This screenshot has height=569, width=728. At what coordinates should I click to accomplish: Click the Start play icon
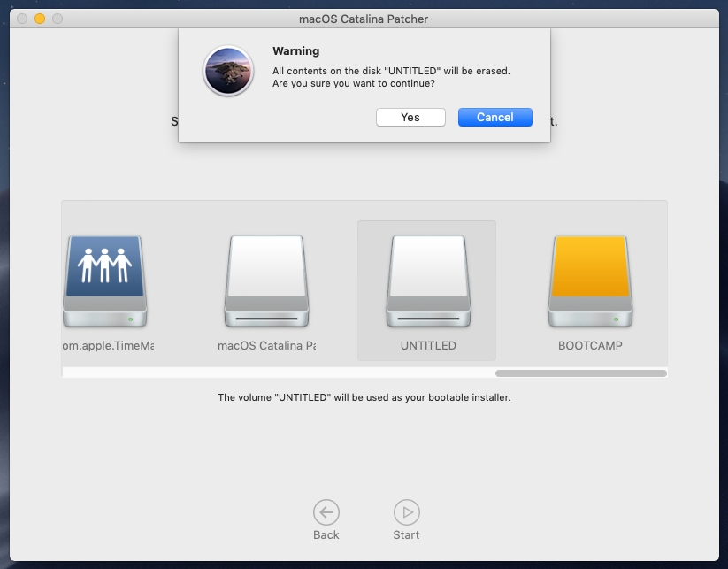tap(406, 512)
